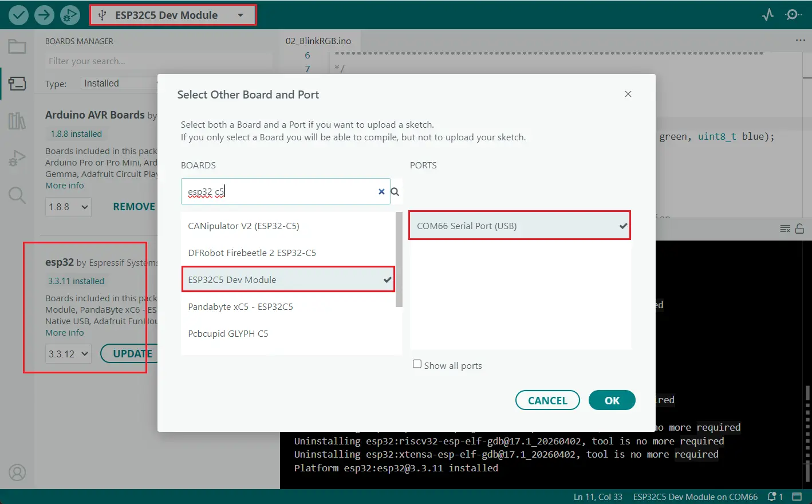Click the user account icon

pos(17,472)
